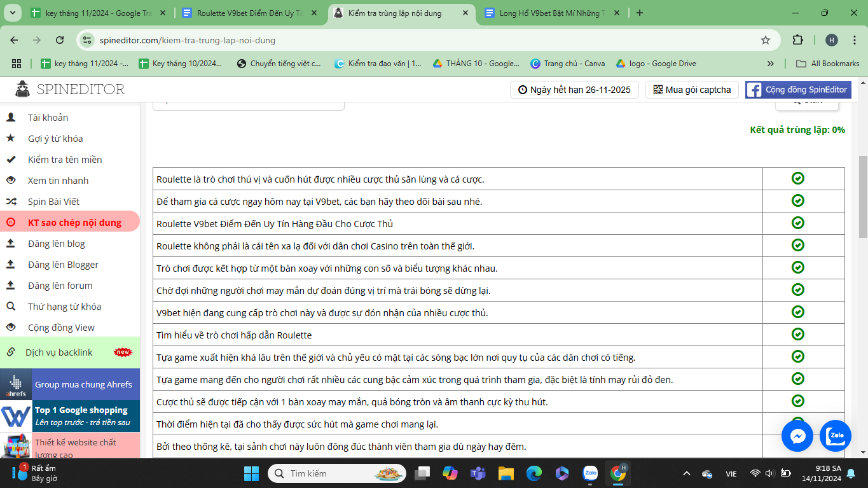
Task: Click check icon for 'Tựa game xuất hiện khá lâu' row
Action: point(798,356)
